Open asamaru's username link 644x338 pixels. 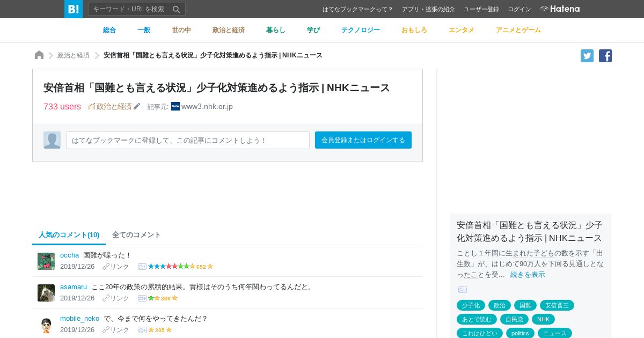pos(74,286)
